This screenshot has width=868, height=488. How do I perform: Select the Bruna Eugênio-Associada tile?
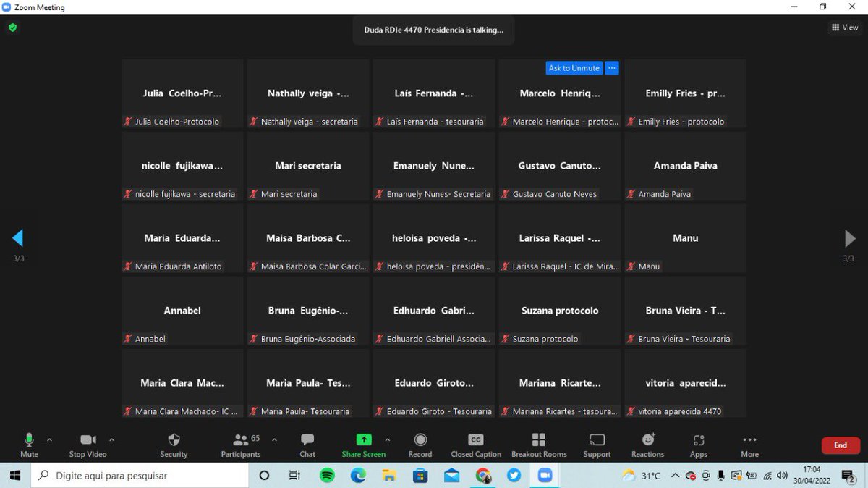(x=308, y=311)
